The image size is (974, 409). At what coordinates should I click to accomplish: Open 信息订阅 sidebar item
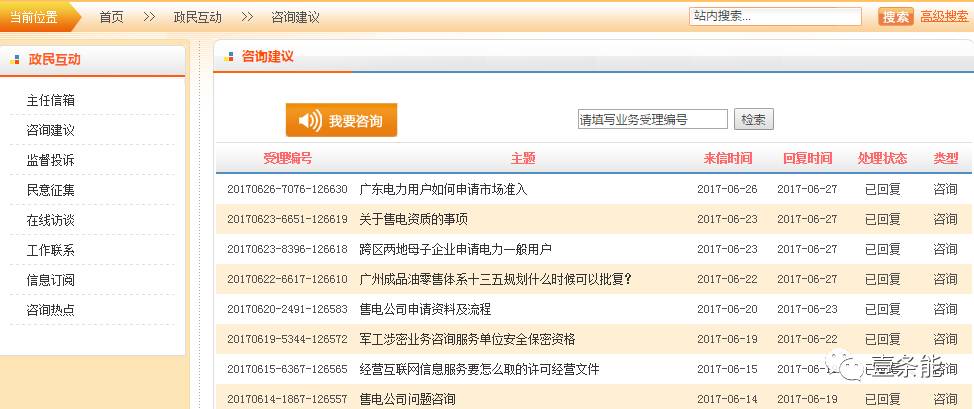pyautogui.click(x=51, y=280)
